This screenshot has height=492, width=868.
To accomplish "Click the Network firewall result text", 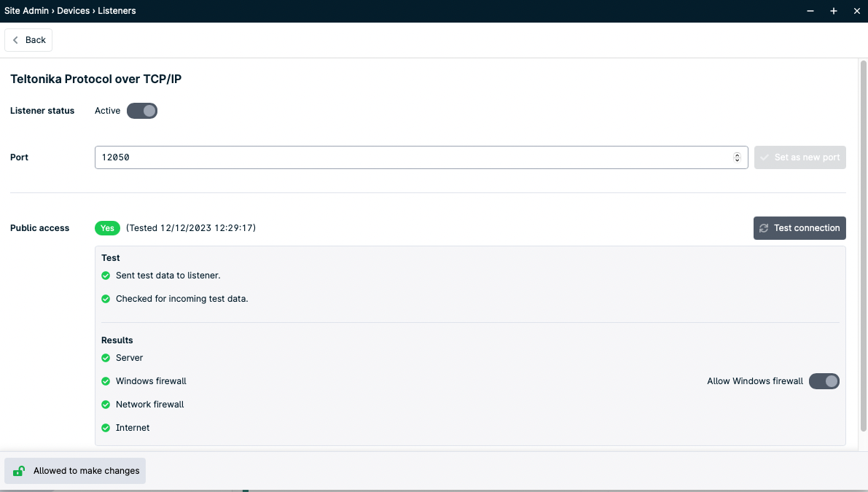I will [x=149, y=405].
